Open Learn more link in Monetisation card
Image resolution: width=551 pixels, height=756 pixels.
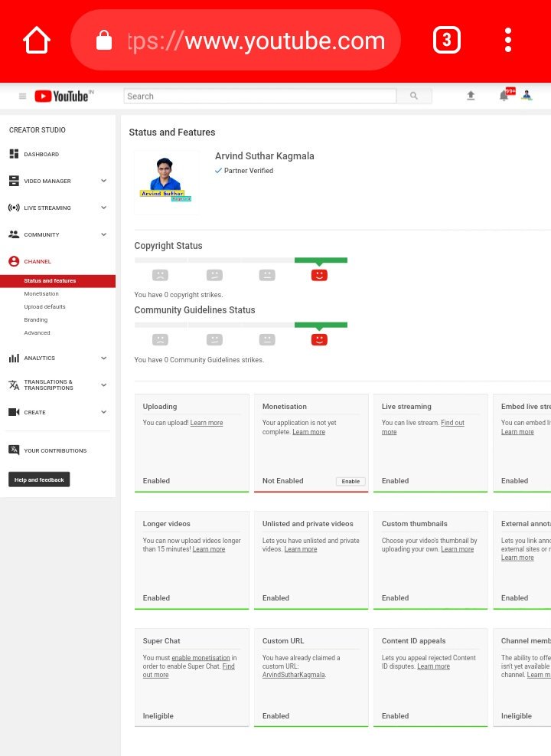[x=308, y=432]
